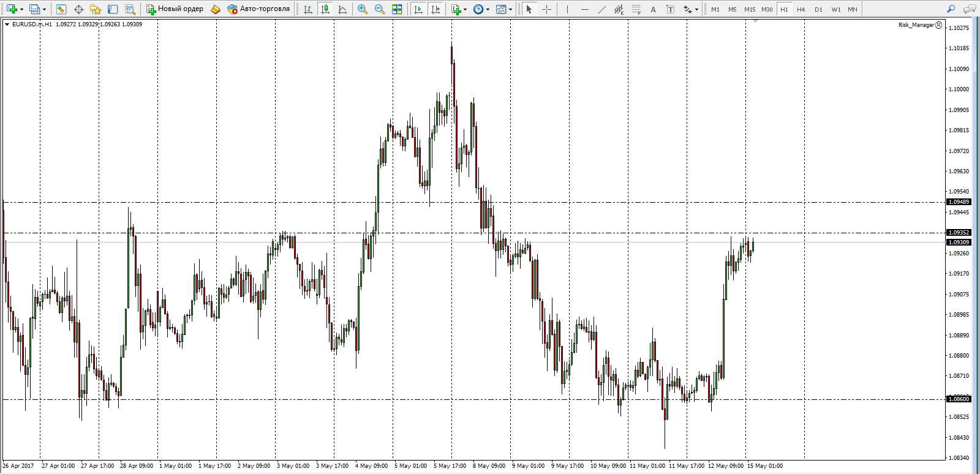980x474 pixels.
Task: Open the chat bubbles icon
Action: coord(969,9)
